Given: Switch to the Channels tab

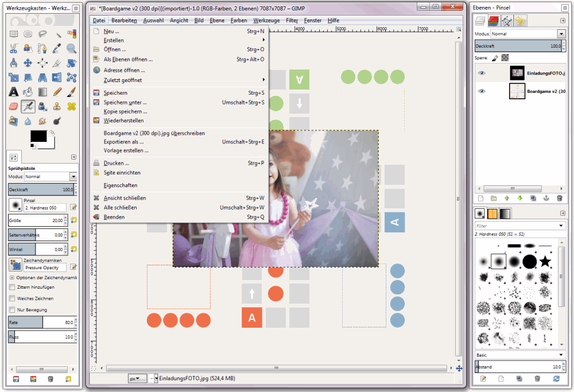Looking at the screenshot, I should (x=494, y=21).
